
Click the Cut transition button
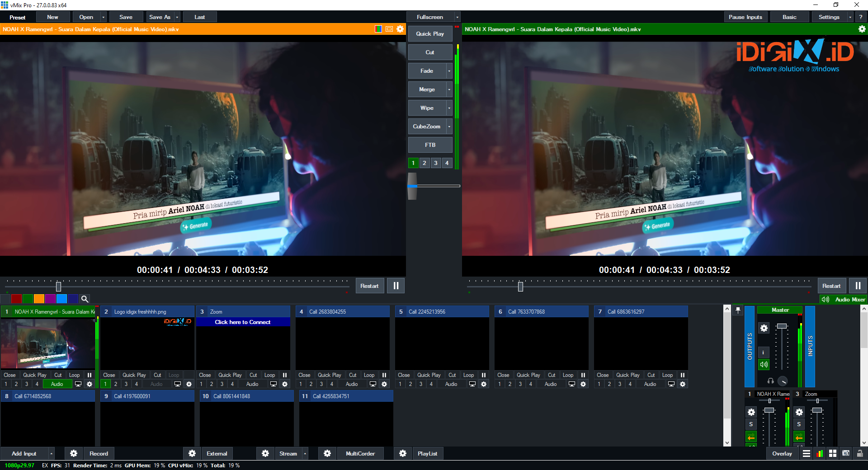[x=430, y=52]
